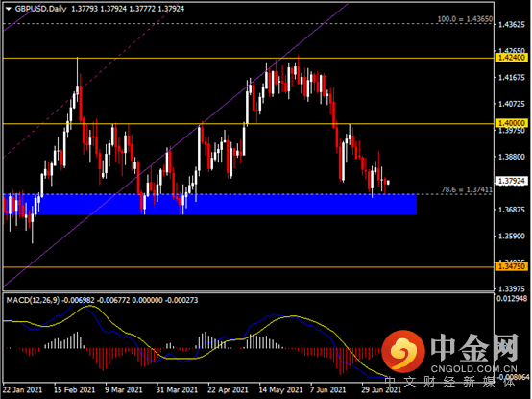532x399 pixels.
Task: Click the 29 Jun 2021 date marker
Action: click(x=381, y=389)
